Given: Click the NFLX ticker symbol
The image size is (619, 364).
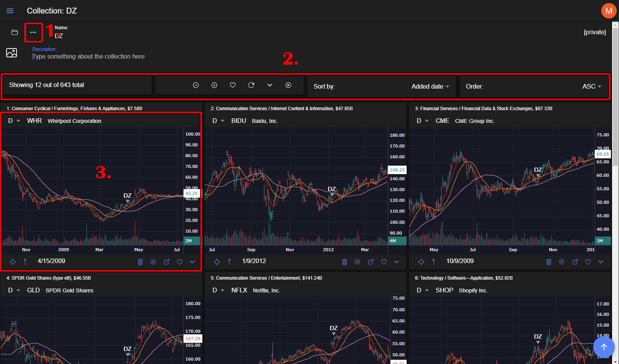Looking at the screenshot, I should click(x=239, y=290).
